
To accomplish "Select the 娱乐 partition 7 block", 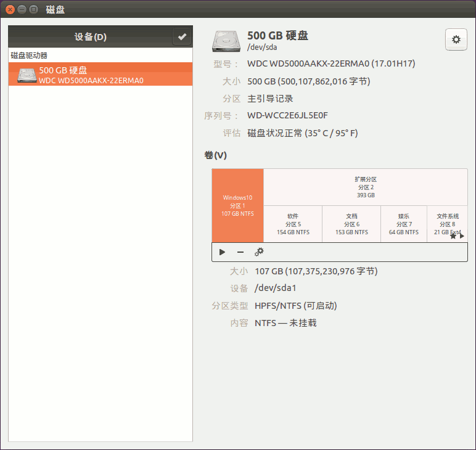I will (404, 224).
